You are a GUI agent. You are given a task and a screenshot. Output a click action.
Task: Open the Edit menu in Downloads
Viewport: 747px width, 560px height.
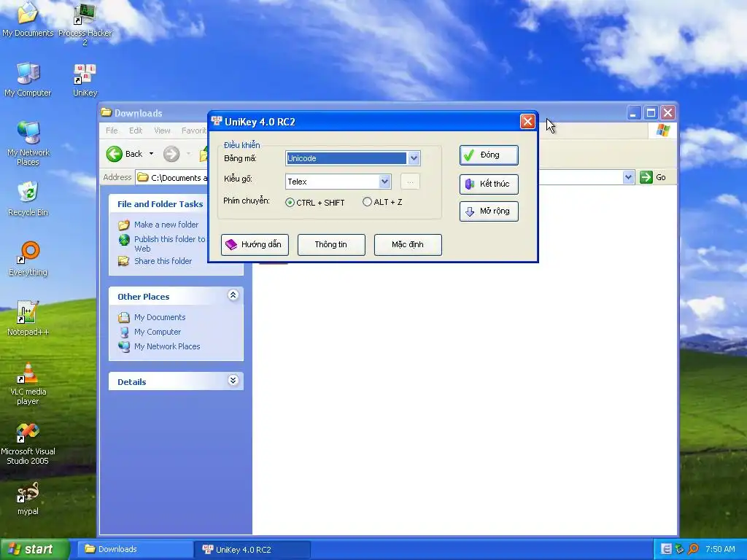coord(135,131)
